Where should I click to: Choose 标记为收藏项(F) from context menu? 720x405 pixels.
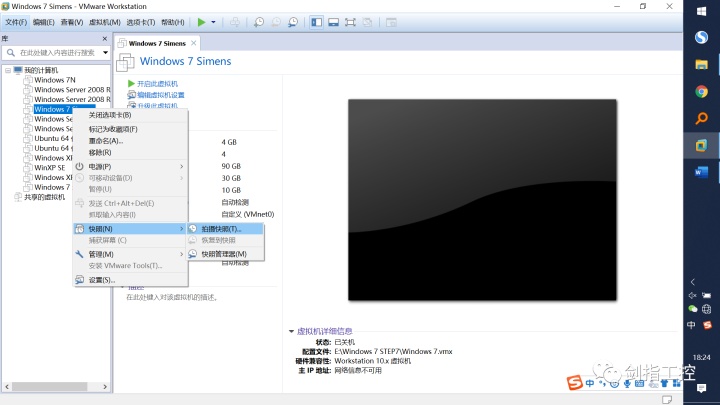[x=130, y=129]
